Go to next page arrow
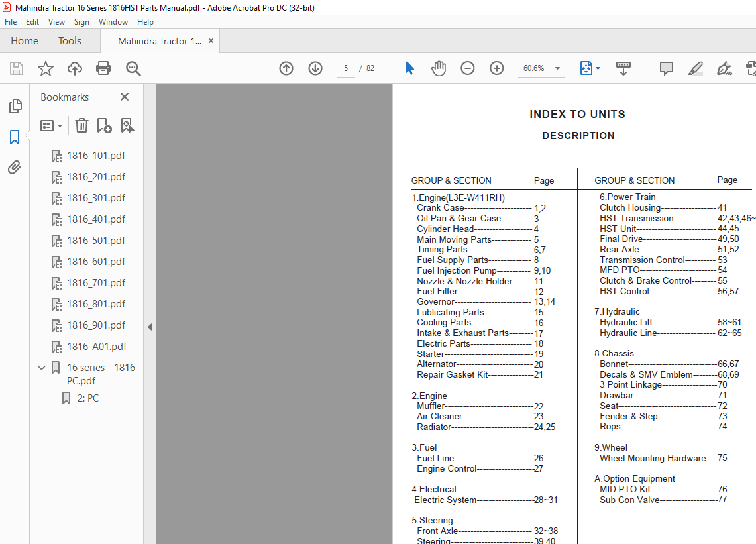The width and height of the screenshot is (756, 544). pyautogui.click(x=315, y=68)
